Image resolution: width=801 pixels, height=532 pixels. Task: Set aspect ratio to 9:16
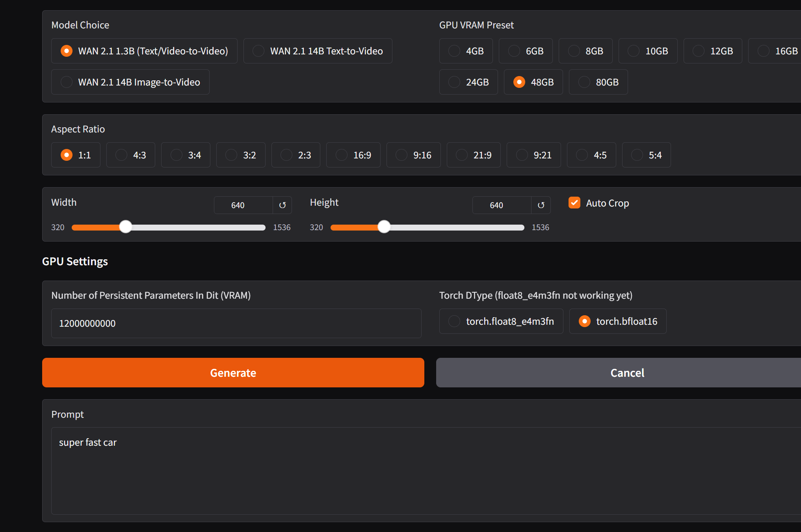[x=401, y=155]
